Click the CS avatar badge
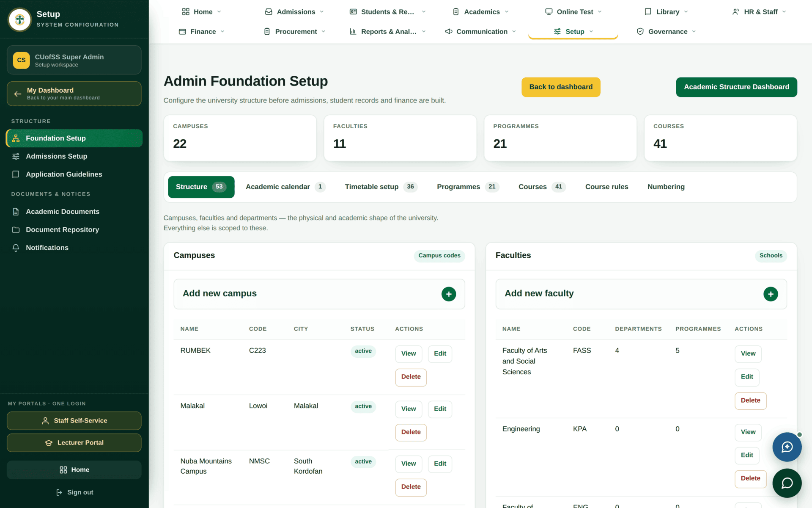812x508 pixels. 22,60
